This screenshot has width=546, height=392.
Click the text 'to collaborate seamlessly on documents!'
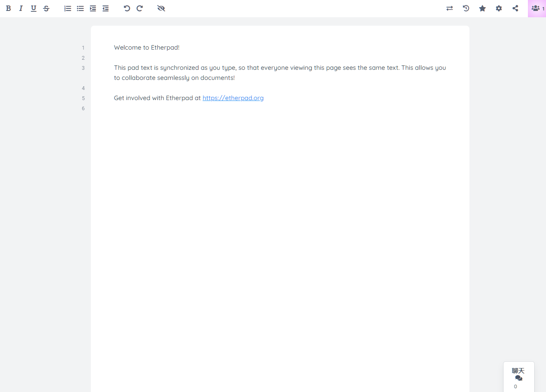(x=174, y=78)
